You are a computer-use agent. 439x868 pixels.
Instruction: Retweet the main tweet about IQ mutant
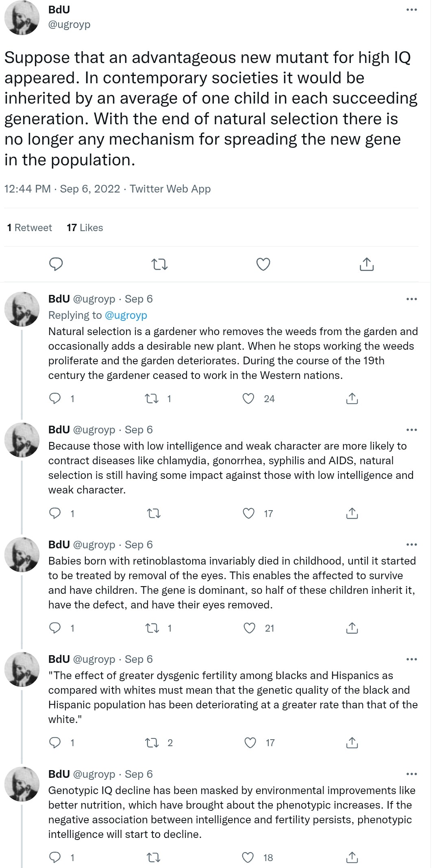(x=159, y=264)
